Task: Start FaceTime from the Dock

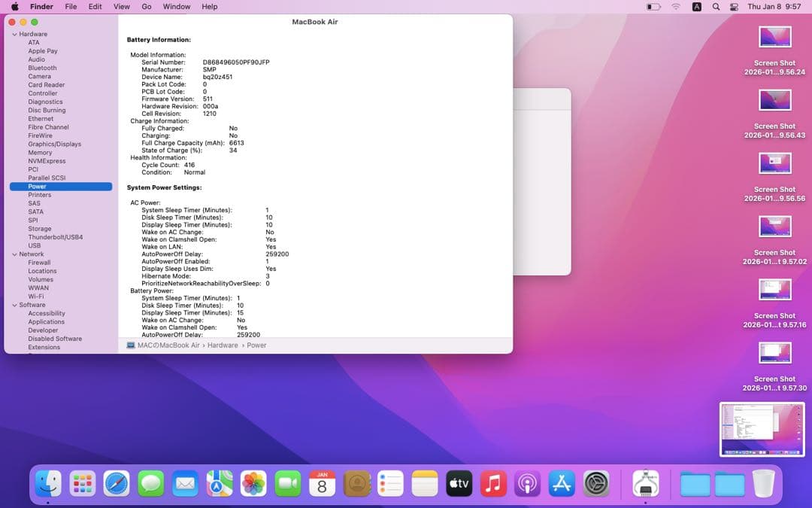Action: [287, 485]
